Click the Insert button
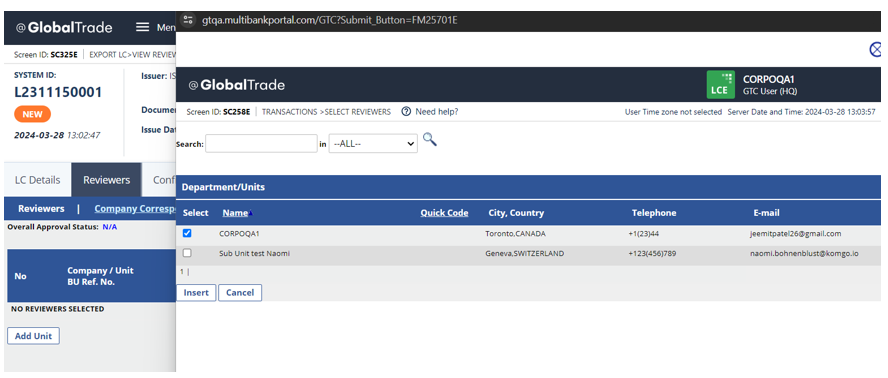The width and height of the screenshot is (888, 378). coord(196,293)
